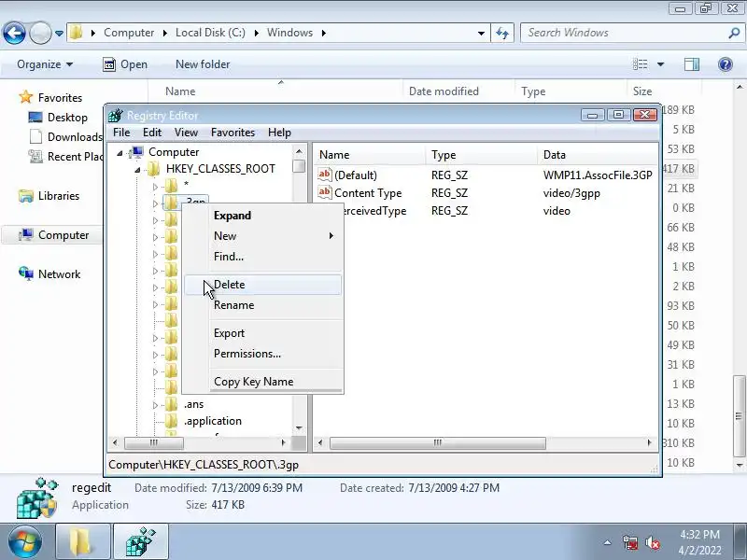This screenshot has width=747, height=560.
Task: Click the .application folder icon
Action: pyautogui.click(x=171, y=421)
